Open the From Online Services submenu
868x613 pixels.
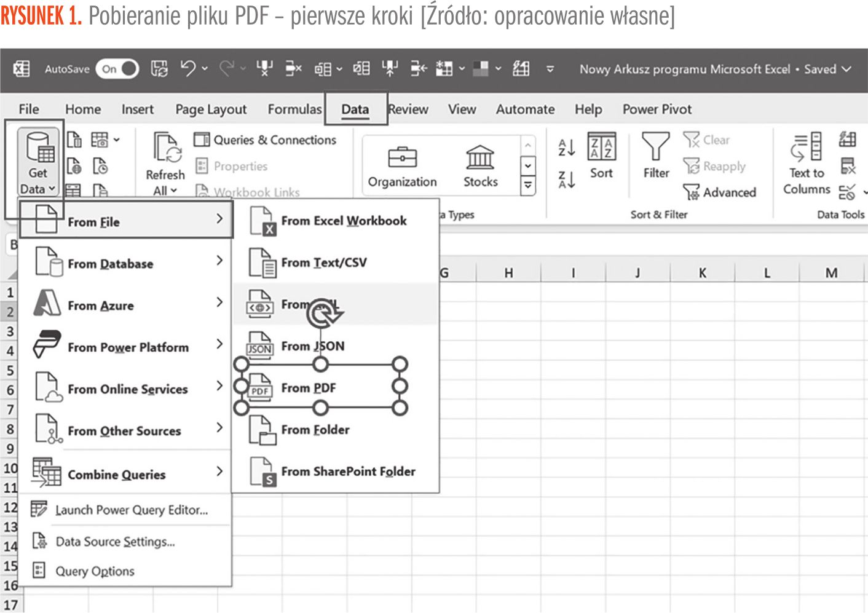point(125,388)
